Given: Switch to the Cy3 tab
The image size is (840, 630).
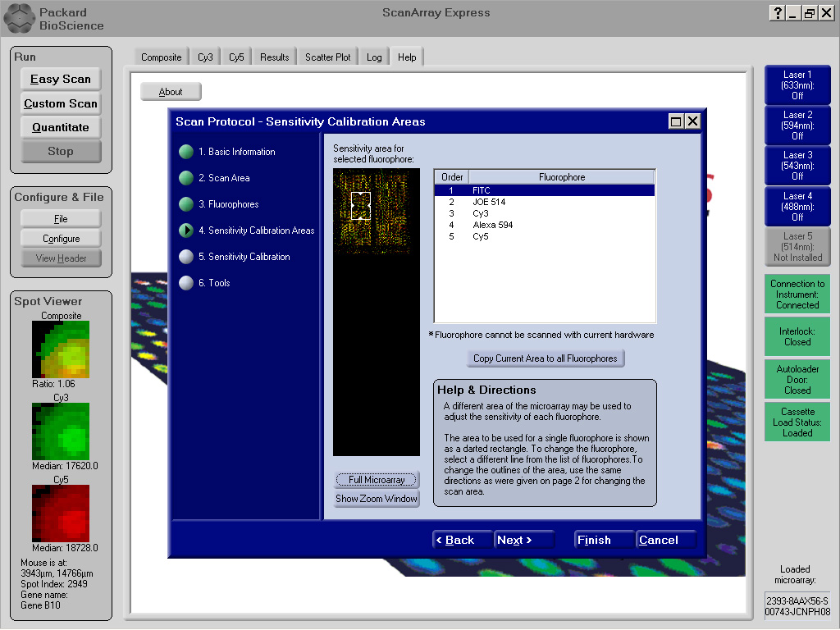Looking at the screenshot, I should tap(205, 57).
